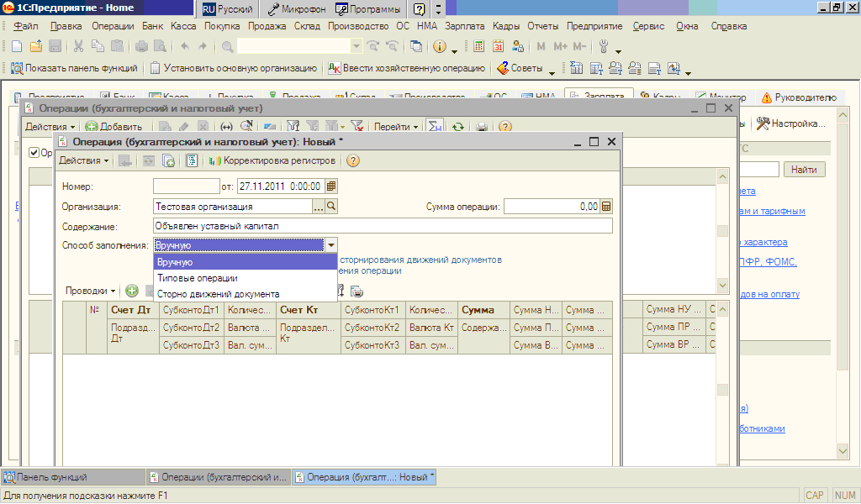Click the M+ memory button

(x=560, y=46)
